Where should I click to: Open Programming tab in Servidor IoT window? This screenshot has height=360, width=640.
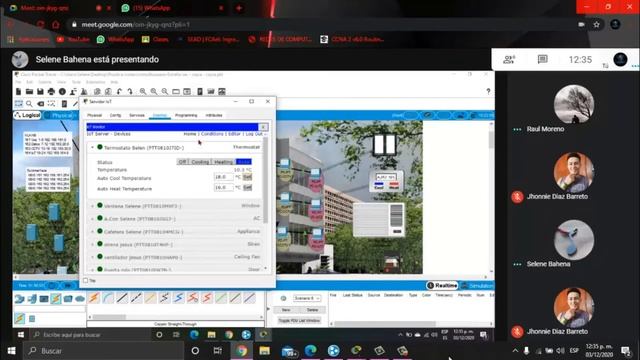(x=186, y=116)
